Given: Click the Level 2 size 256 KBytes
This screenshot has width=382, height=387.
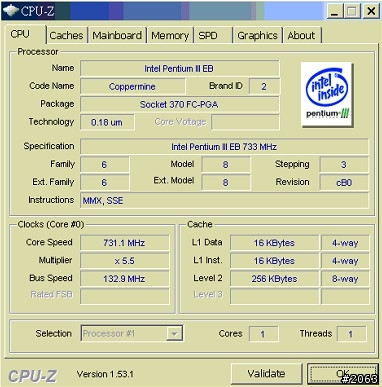Looking at the screenshot, I should (274, 279).
